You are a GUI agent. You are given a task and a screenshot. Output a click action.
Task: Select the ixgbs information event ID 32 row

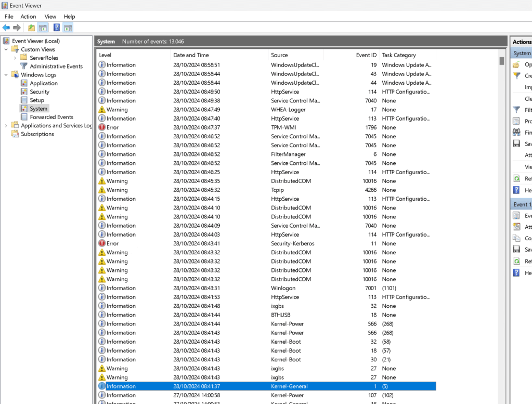(x=266, y=306)
